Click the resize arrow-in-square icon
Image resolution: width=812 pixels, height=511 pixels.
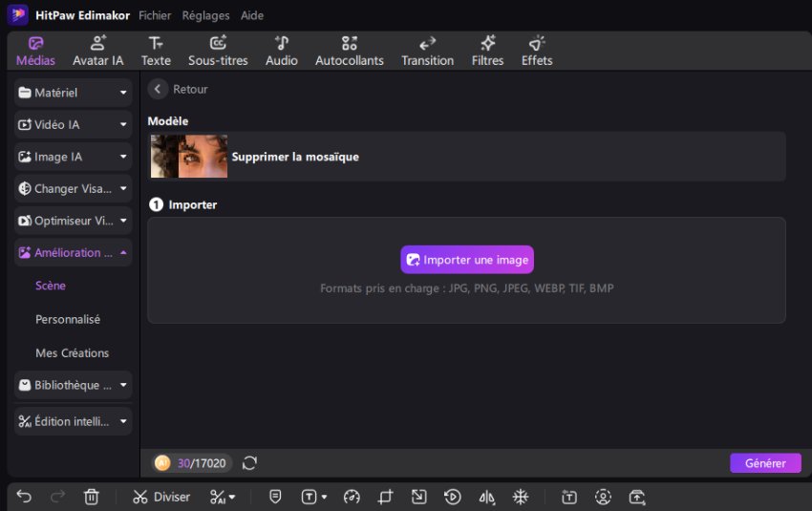(x=419, y=497)
